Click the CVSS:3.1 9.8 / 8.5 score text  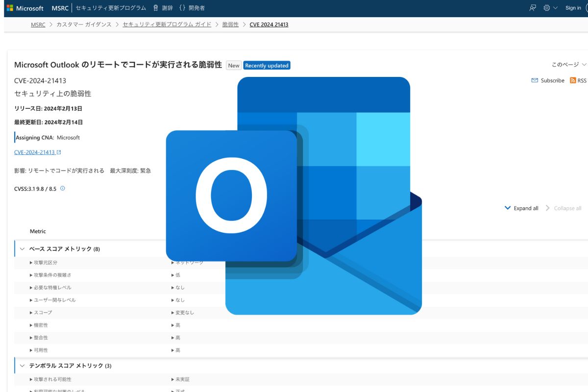click(x=35, y=189)
